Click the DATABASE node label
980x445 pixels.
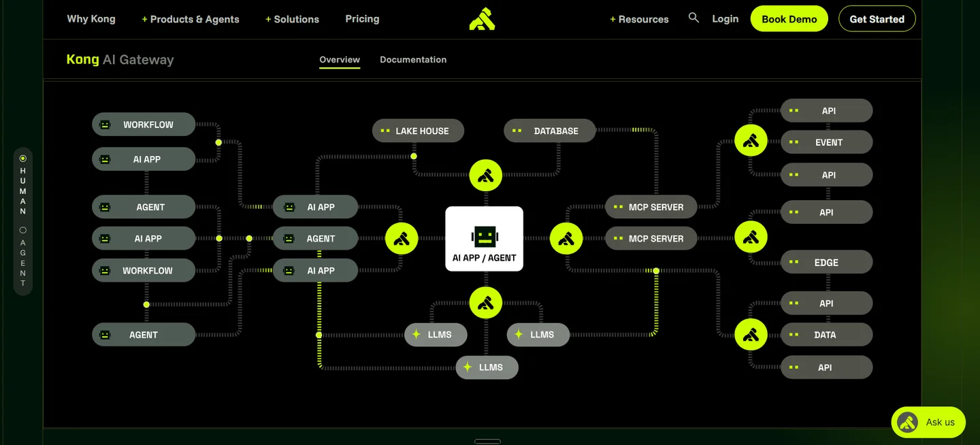point(556,131)
